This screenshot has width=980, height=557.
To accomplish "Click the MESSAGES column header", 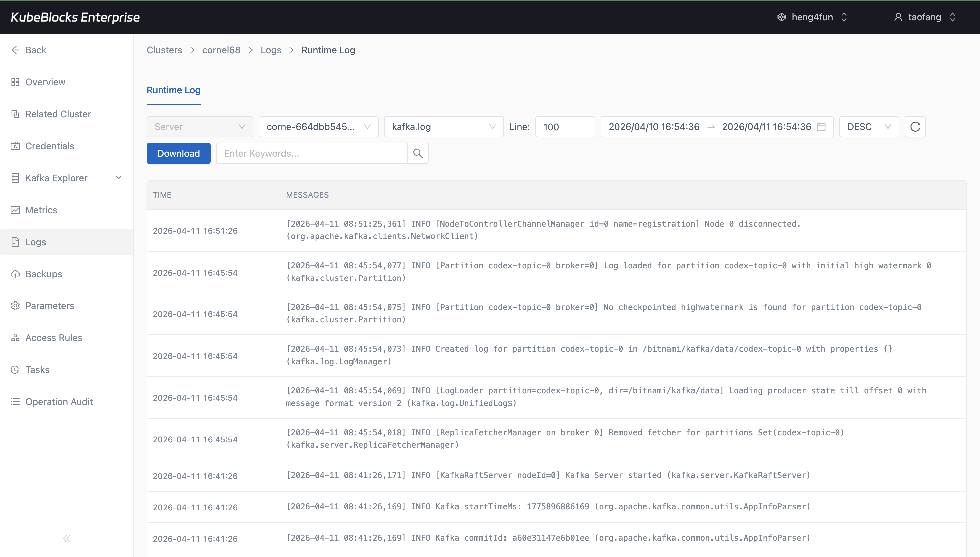I will tap(307, 195).
